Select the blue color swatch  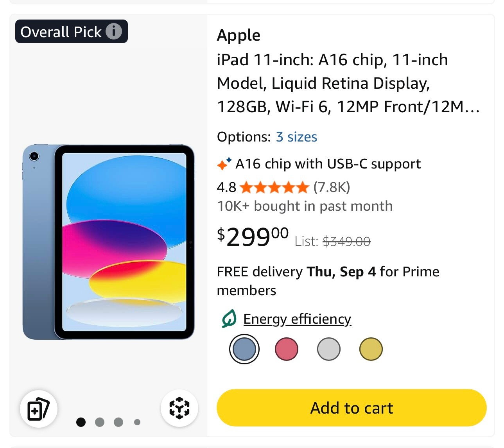244,349
